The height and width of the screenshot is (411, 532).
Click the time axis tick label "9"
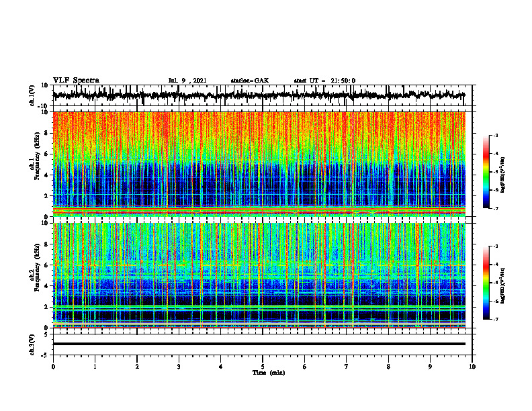click(x=430, y=367)
